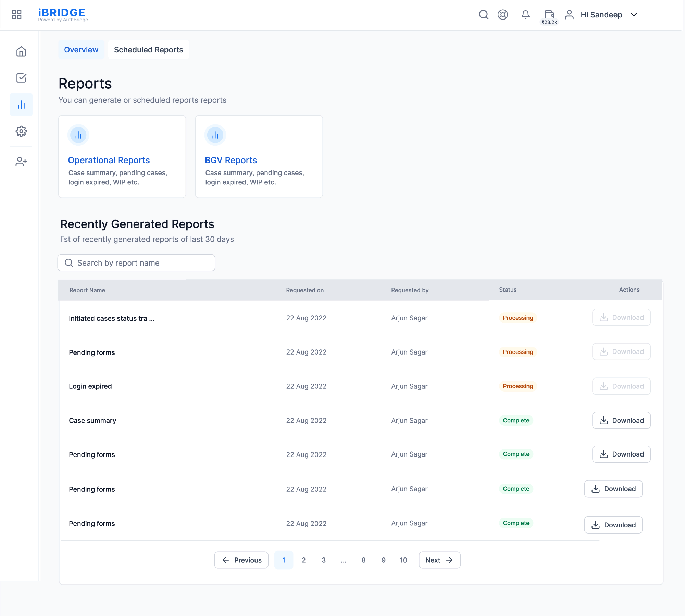685x616 pixels.
Task: Expand the pagination ellipsis pages
Action: coord(344,560)
